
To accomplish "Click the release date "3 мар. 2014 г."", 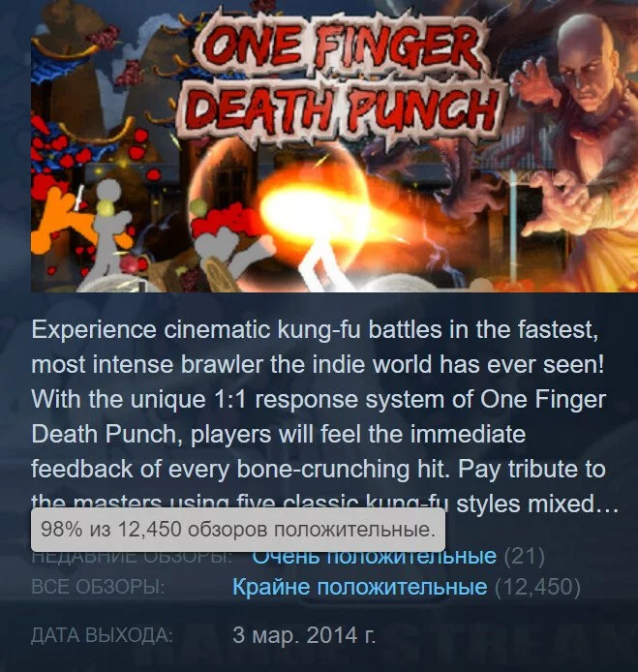I will tap(304, 635).
